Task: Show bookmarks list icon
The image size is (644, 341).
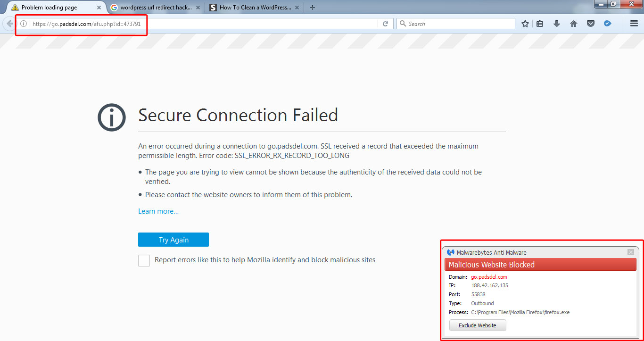Action: coord(540,24)
